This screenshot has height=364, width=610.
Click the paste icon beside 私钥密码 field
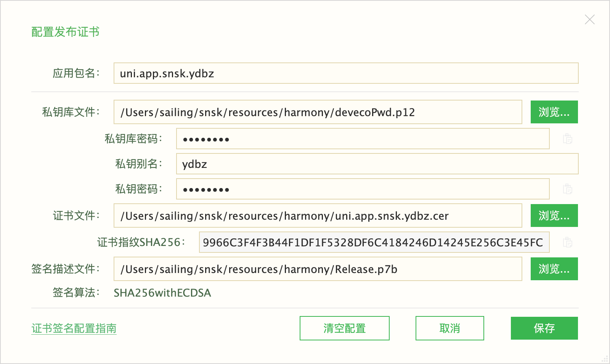[568, 189]
